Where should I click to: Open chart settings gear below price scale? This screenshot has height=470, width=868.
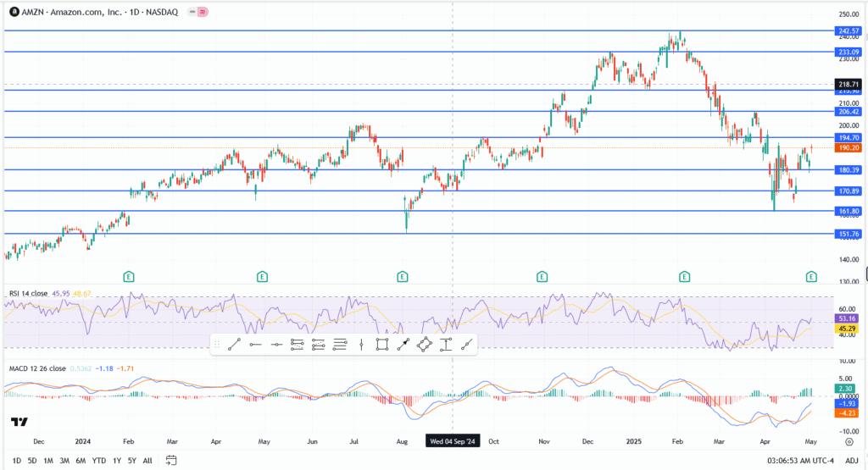pyautogui.click(x=849, y=441)
